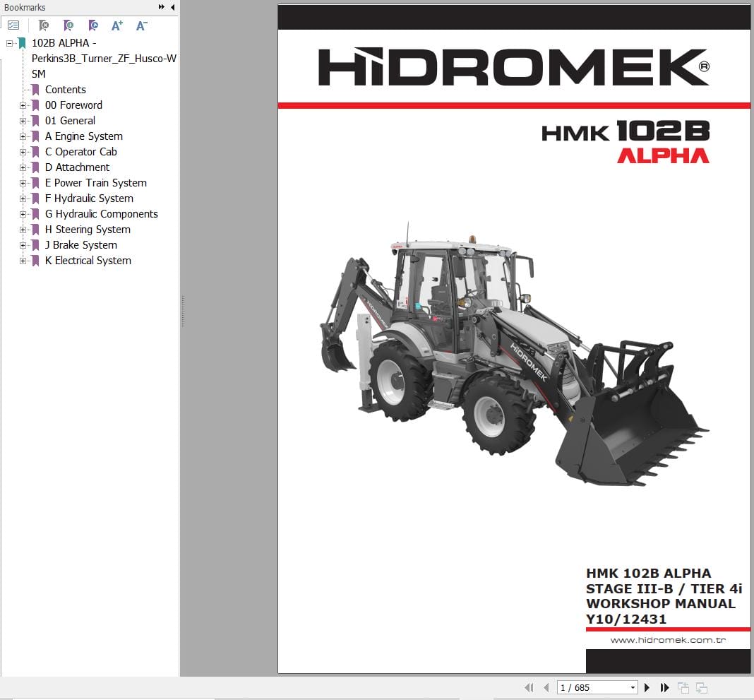The width and height of the screenshot is (754, 700).
Task: Expand the K Electrical System bookmark
Action: point(23,261)
